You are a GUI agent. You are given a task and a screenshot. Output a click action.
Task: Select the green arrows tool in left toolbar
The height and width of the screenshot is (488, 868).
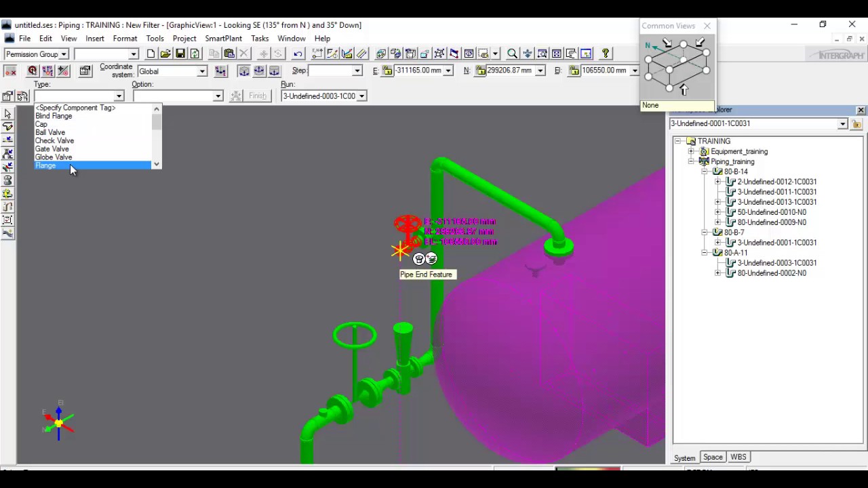7,193
